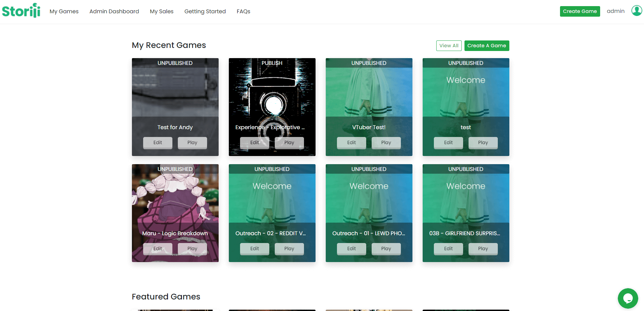Edit Outreach - 02 - REDDIT game
Viewport: 644px width, 311px height.
click(x=255, y=249)
